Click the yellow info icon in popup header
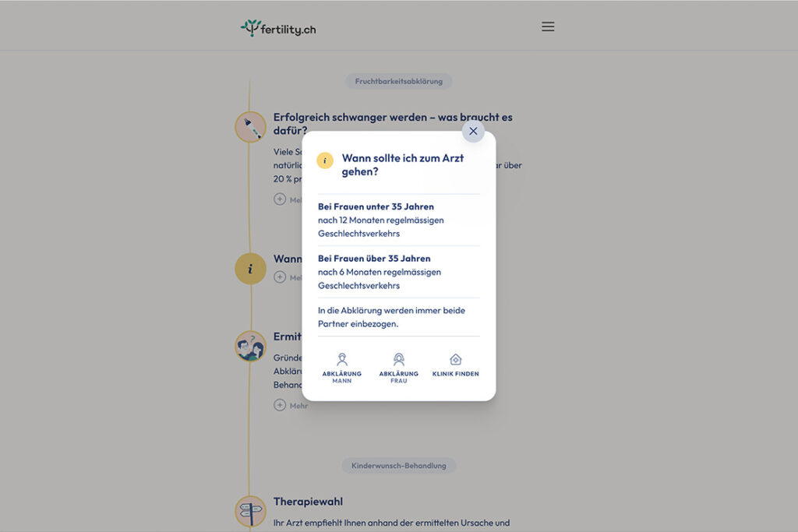This screenshot has width=798, height=532. click(325, 160)
